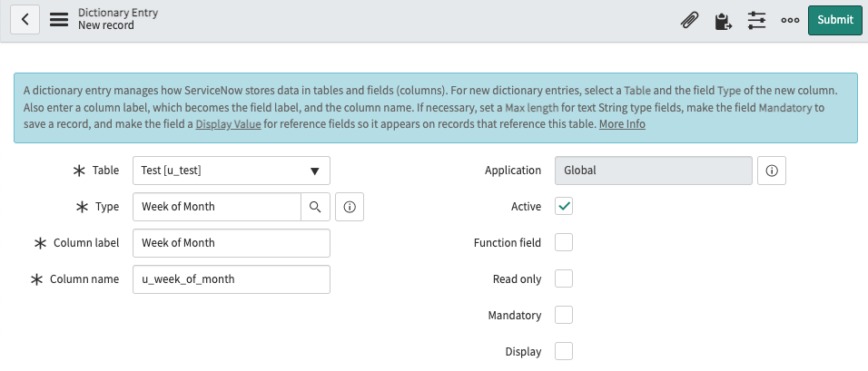Open the three-dots more options menu

[x=790, y=20]
